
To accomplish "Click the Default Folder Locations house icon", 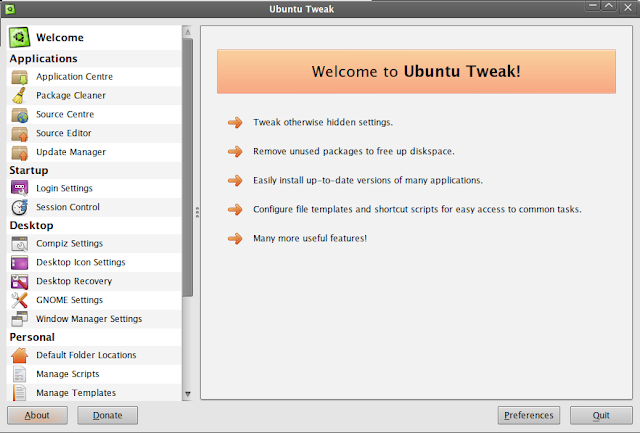I will point(20,355).
